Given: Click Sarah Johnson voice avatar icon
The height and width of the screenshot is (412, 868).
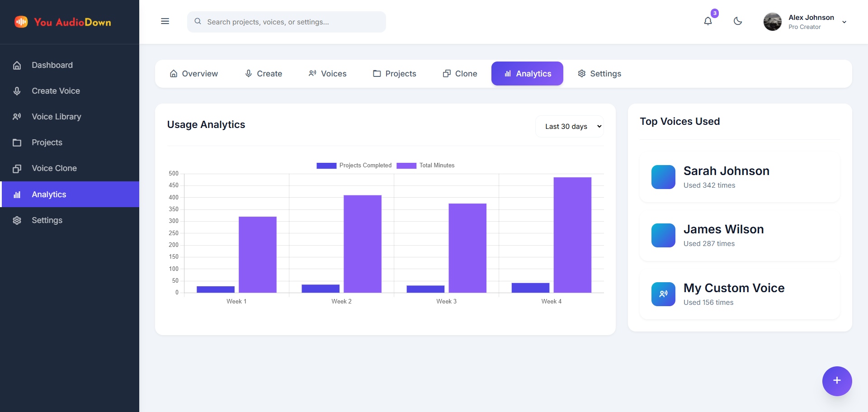Looking at the screenshot, I should click(x=663, y=177).
